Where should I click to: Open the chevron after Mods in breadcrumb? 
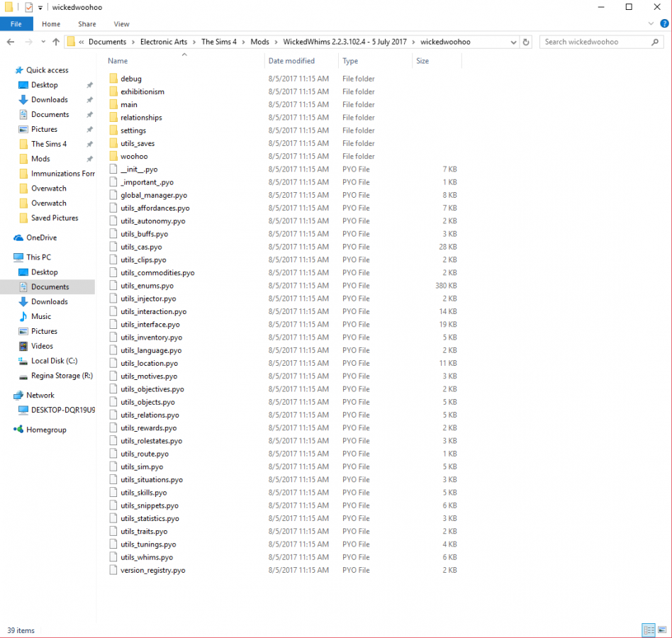click(276, 42)
